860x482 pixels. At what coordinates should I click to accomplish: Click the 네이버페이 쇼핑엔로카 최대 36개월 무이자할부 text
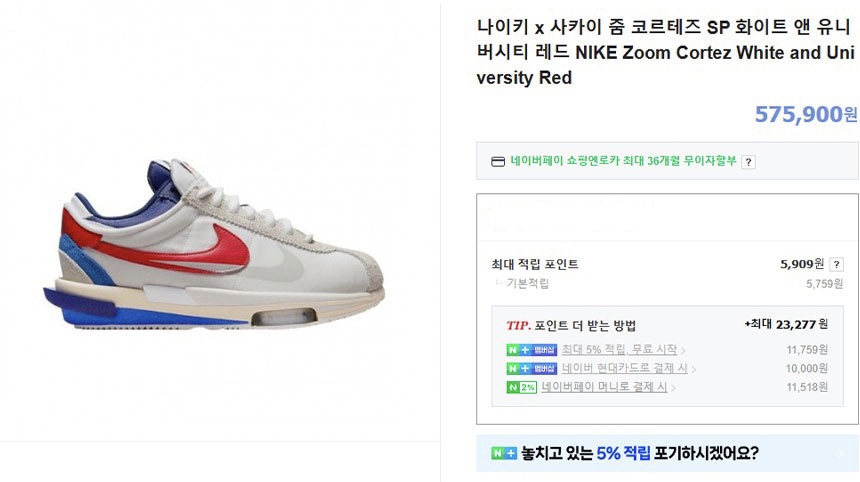click(x=623, y=161)
